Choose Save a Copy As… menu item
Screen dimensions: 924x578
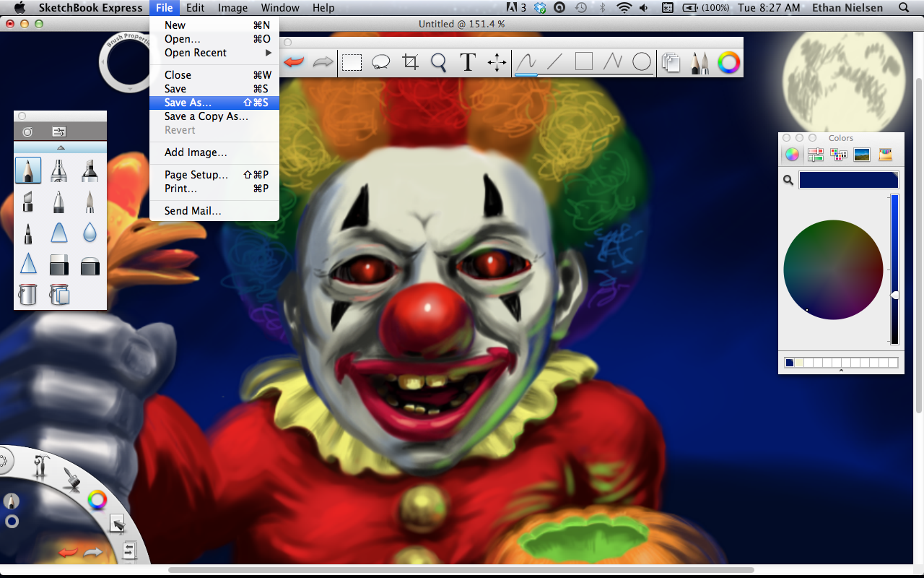(214, 116)
